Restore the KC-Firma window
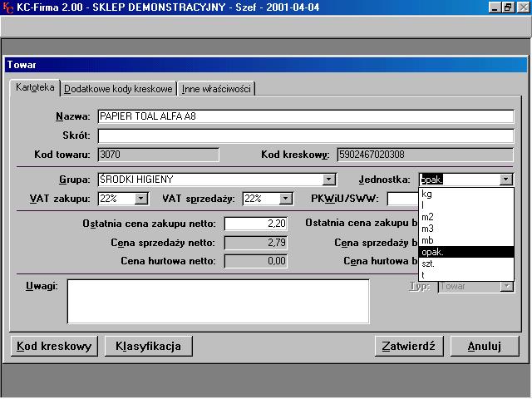 (x=508, y=7)
